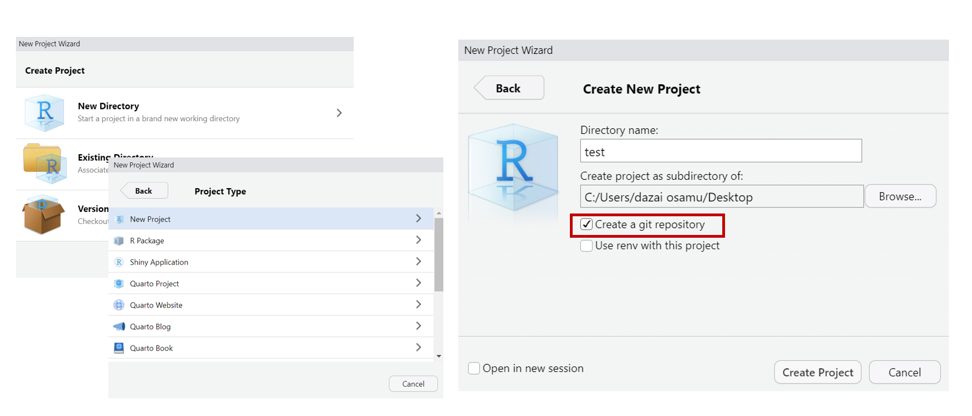This screenshot has height=416, width=972.
Task: Click the New Directory R cube icon
Action: (x=44, y=113)
